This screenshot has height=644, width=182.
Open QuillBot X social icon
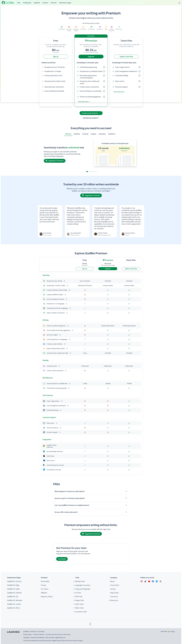[x=160, y=581]
